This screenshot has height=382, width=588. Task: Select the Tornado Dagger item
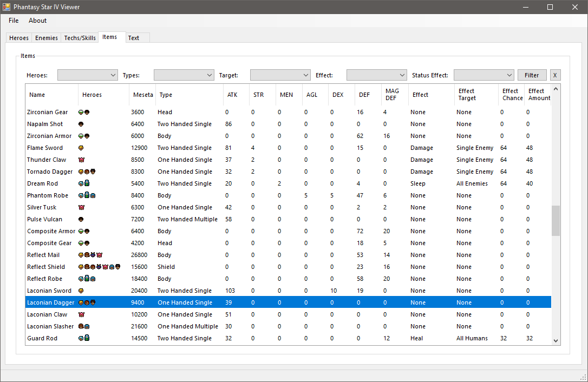pos(288,172)
